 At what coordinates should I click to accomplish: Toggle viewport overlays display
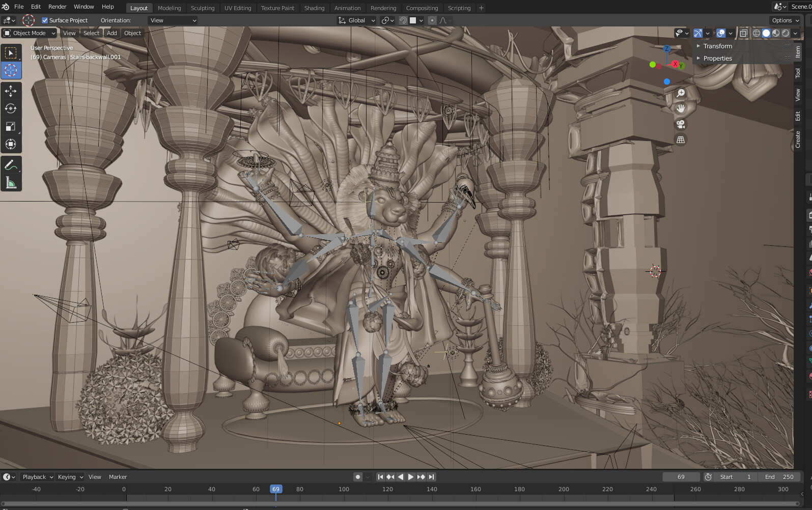(721, 33)
